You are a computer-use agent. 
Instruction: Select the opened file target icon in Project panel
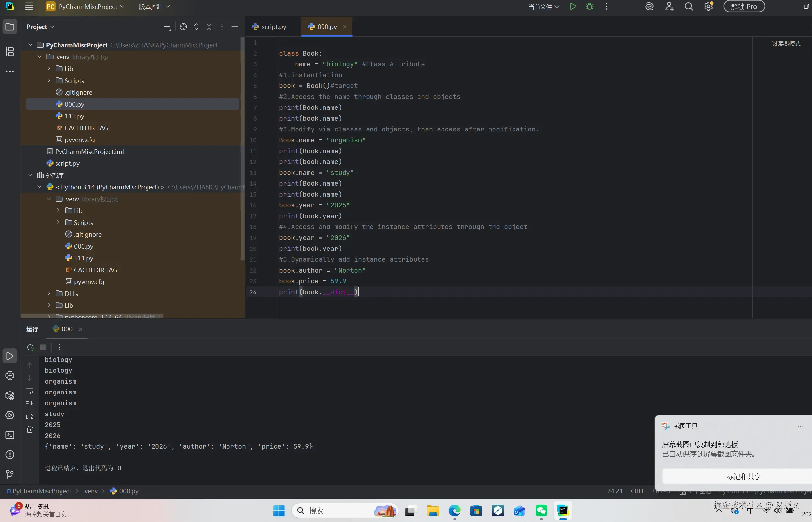[x=183, y=27]
